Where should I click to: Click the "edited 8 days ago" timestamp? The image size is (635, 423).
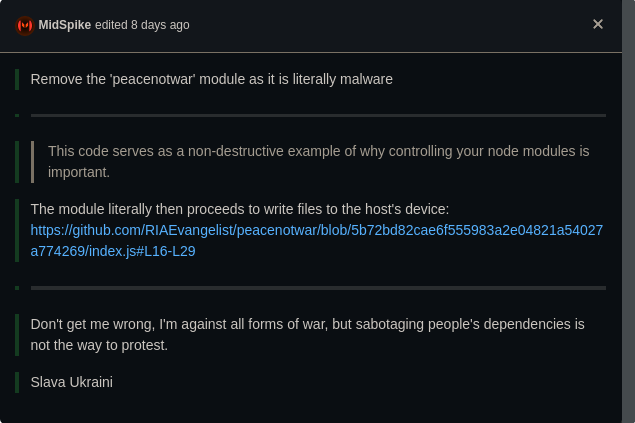(142, 25)
